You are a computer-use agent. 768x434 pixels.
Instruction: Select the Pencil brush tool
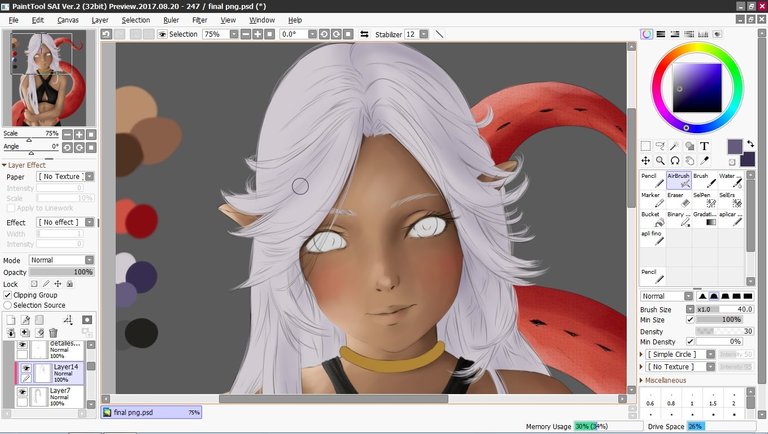click(652, 180)
